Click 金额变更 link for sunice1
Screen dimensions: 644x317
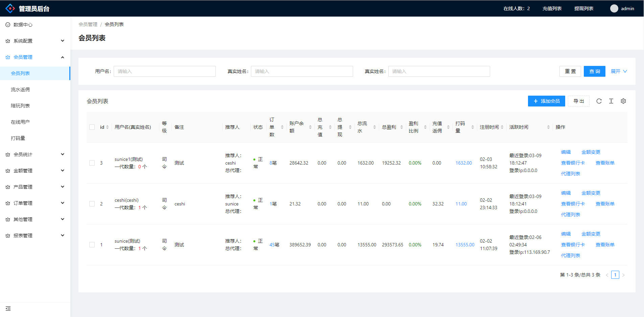coord(591,152)
